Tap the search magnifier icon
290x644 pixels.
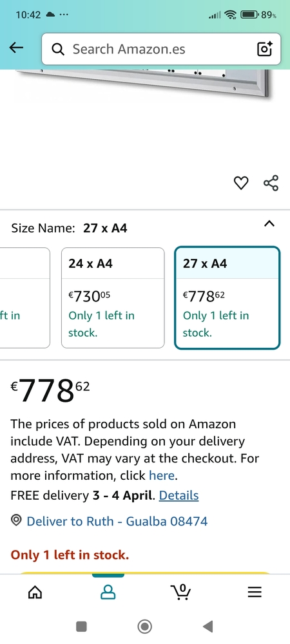58,50
